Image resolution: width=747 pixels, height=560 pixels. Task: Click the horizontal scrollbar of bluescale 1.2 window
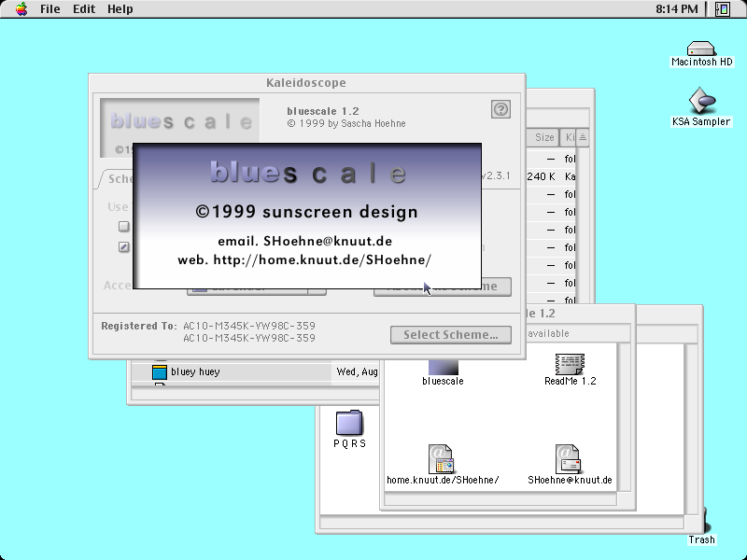pos(500,499)
